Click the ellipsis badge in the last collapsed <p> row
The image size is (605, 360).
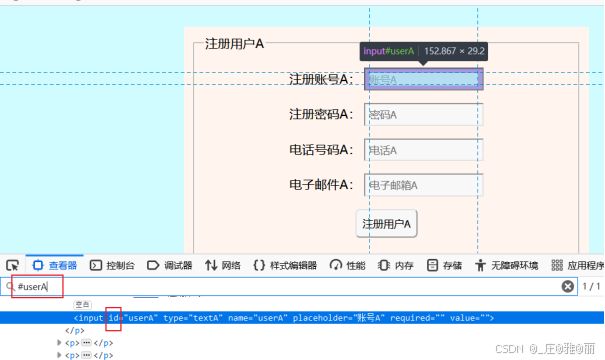(x=86, y=355)
